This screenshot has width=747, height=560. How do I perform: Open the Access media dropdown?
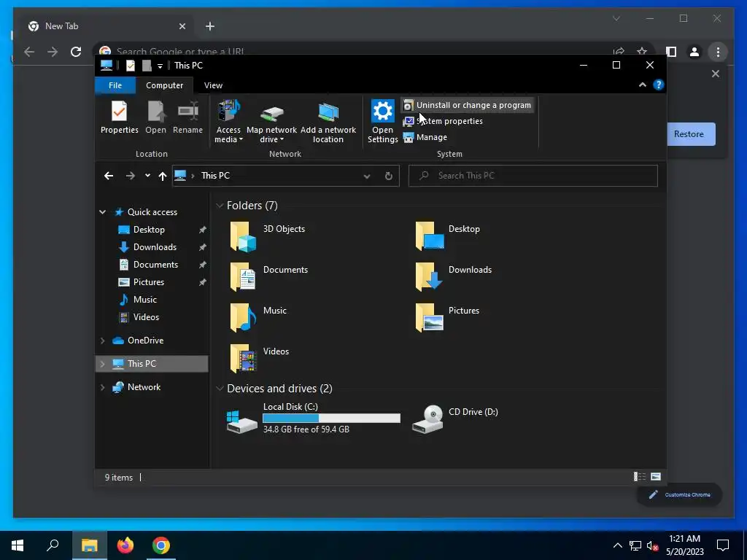(x=228, y=122)
